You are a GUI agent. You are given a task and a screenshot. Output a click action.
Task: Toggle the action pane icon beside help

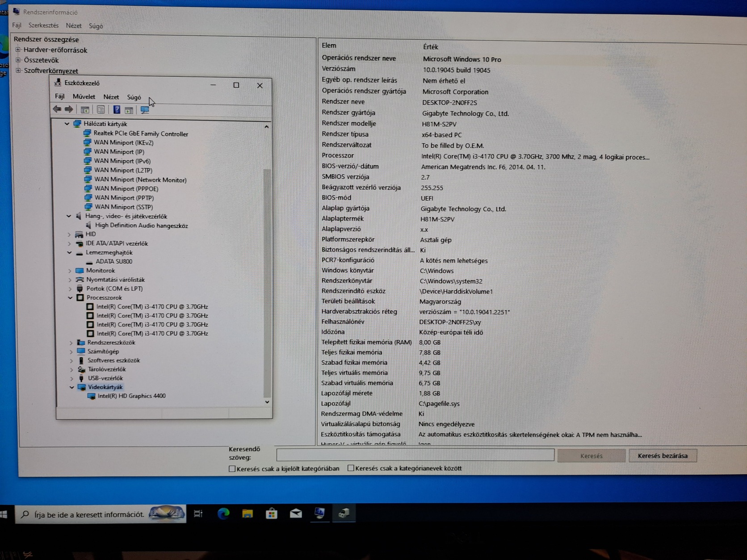(129, 110)
